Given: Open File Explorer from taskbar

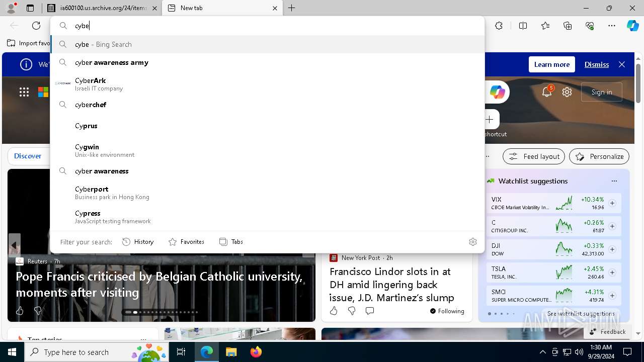Looking at the screenshot, I should 231,352.
